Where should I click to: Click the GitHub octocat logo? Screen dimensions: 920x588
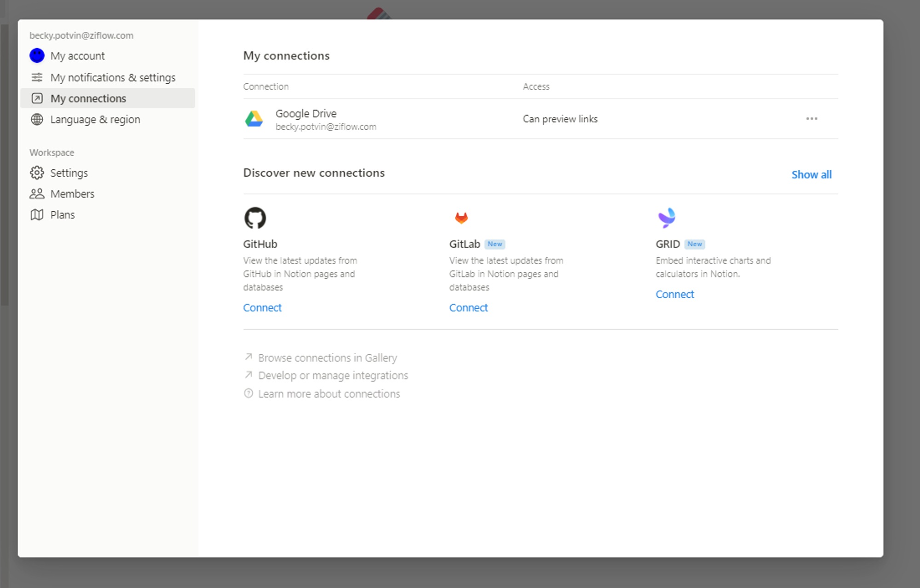(x=255, y=218)
